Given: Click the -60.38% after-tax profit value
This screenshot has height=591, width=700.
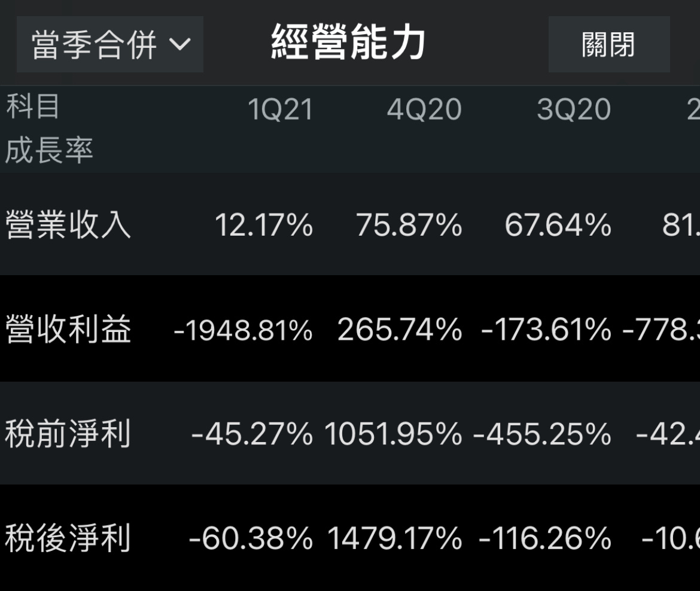Looking at the screenshot, I should (x=251, y=539).
